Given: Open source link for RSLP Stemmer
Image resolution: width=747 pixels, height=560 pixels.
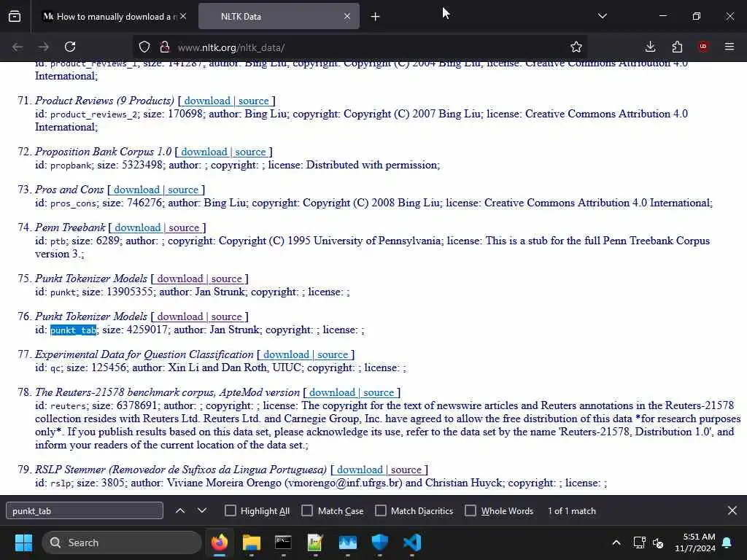Looking at the screenshot, I should (x=406, y=470).
